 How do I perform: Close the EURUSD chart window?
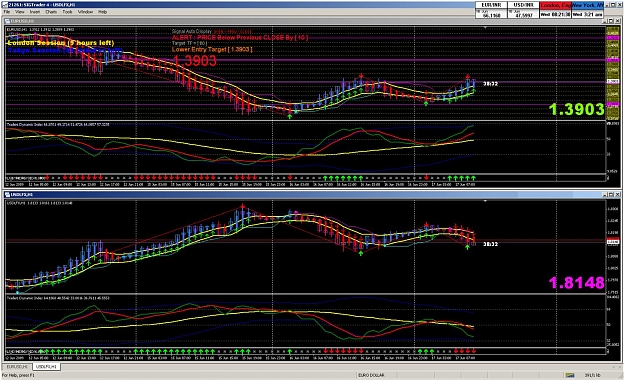(617, 21)
